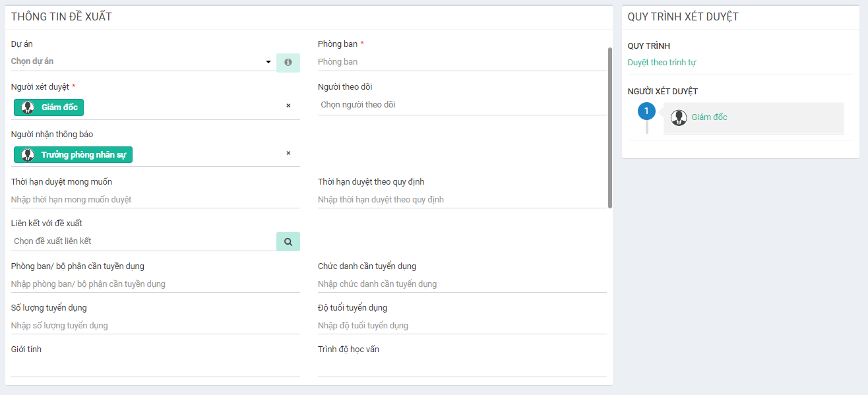
Task: Click the Duyệt theo trình tự link
Action: pyautogui.click(x=662, y=63)
